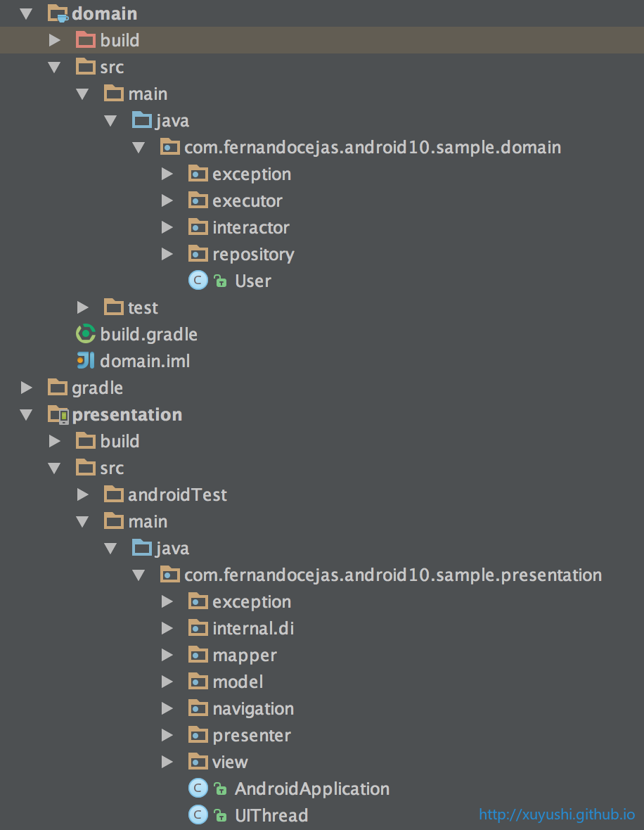Click the AndroidApplication class icon
This screenshot has width=644, height=830.
pos(198,788)
